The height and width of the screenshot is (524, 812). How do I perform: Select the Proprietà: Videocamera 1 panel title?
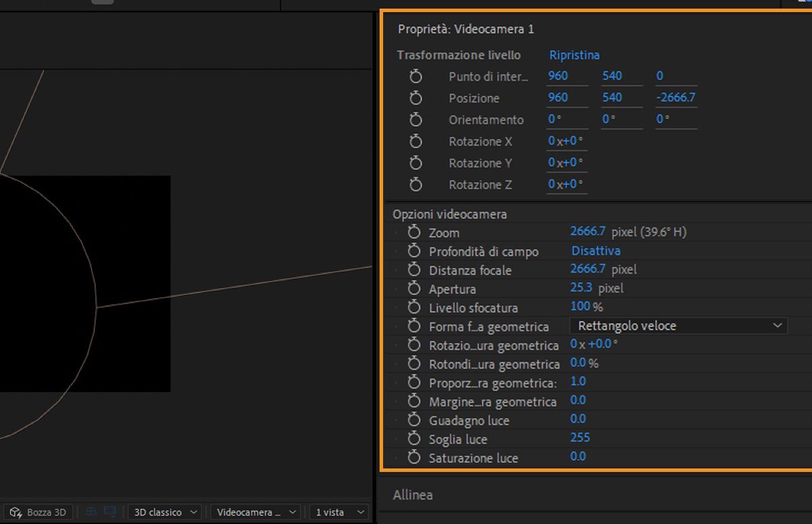tap(466, 29)
